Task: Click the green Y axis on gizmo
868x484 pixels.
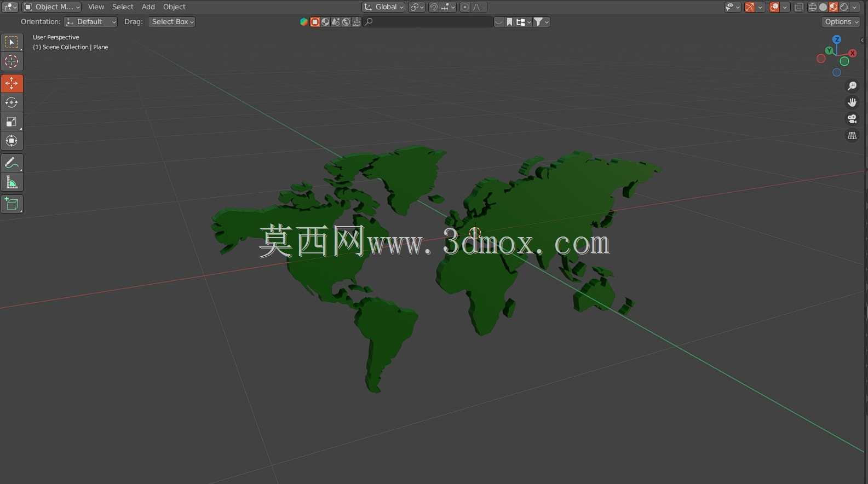Action: pos(830,50)
